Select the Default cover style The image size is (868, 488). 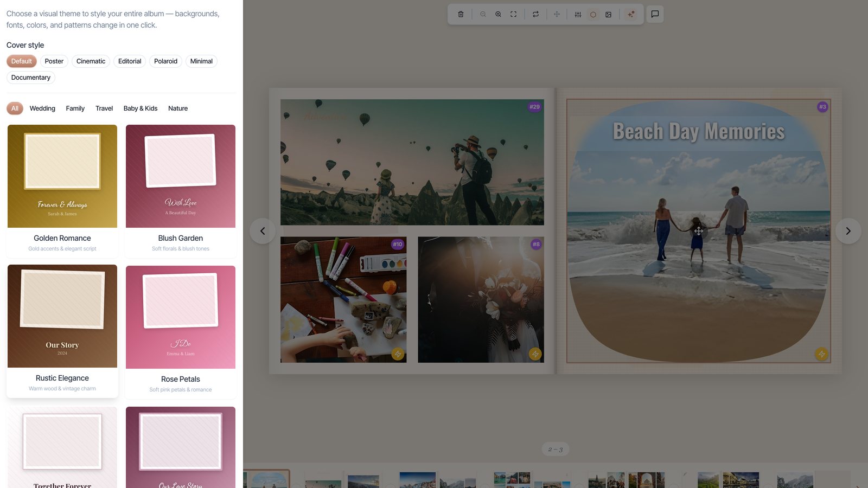tap(22, 61)
